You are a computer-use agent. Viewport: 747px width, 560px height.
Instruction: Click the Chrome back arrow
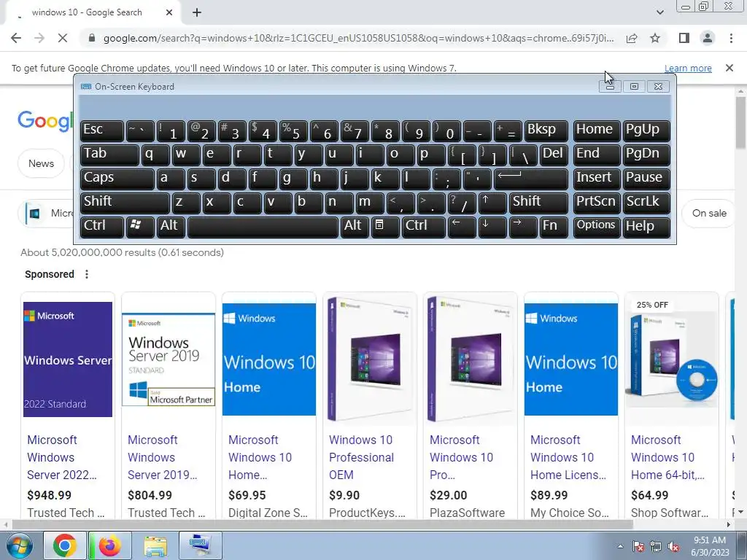point(16,38)
